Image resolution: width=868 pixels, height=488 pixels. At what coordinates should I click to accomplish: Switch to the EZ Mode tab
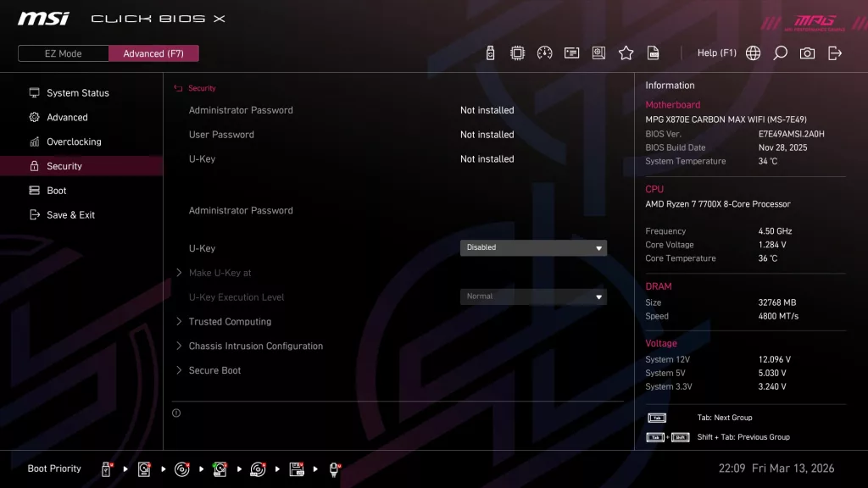[x=62, y=53]
